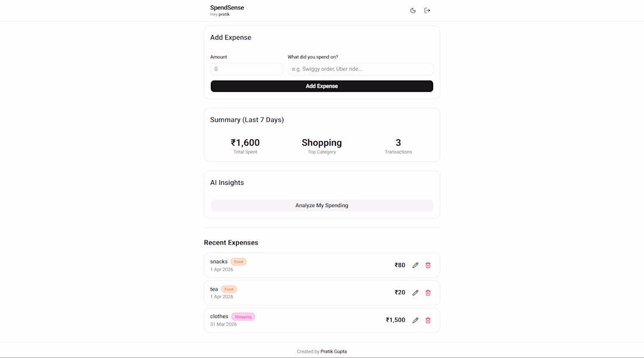
Task: Select the Food tag on snacks
Action: 239,261
